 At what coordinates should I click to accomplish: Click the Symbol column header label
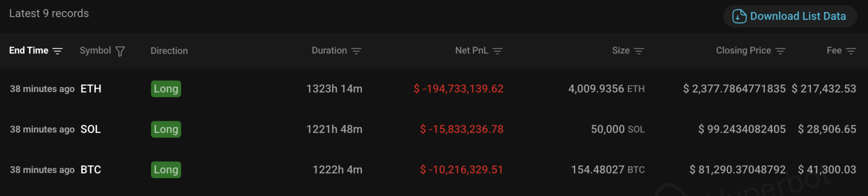pos(95,50)
